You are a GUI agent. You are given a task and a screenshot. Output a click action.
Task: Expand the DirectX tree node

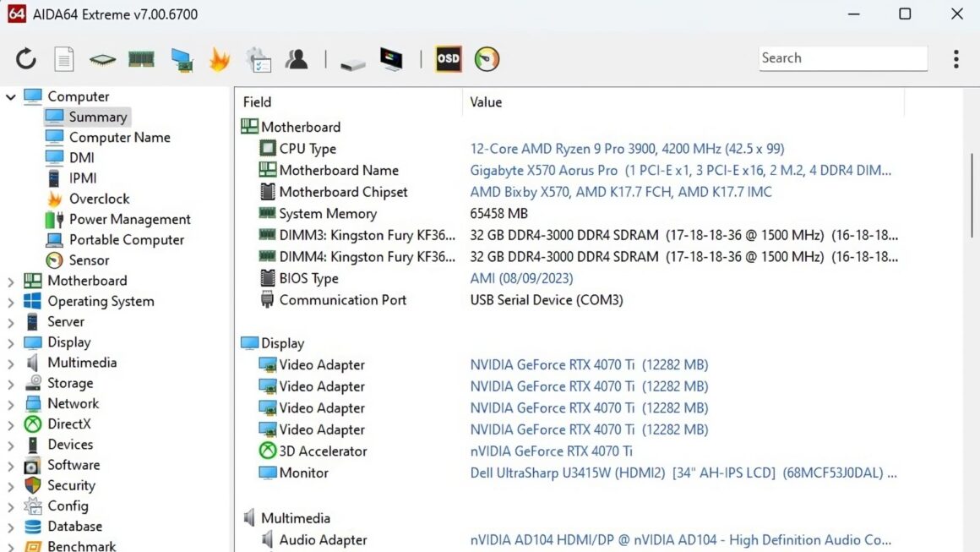[11, 425]
